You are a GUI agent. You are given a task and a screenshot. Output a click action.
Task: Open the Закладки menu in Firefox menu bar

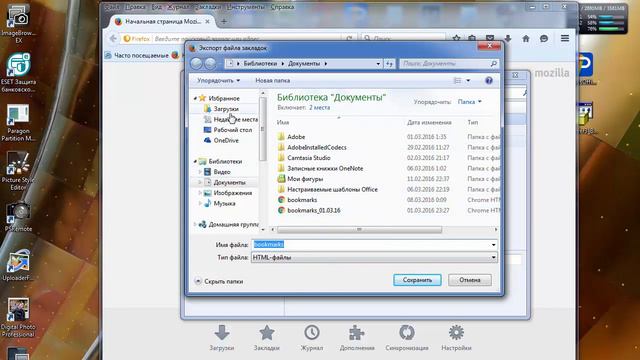pos(208,7)
